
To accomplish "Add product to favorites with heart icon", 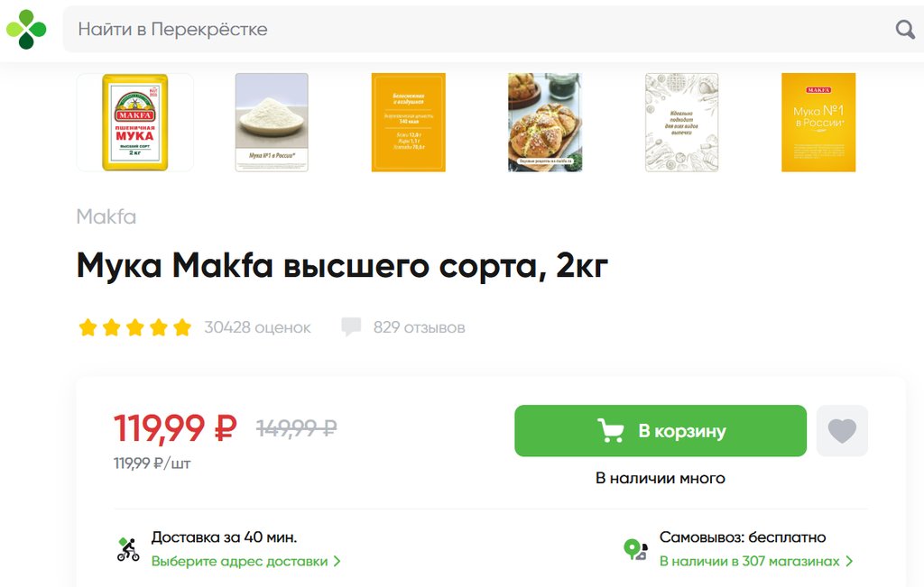I will click(842, 431).
